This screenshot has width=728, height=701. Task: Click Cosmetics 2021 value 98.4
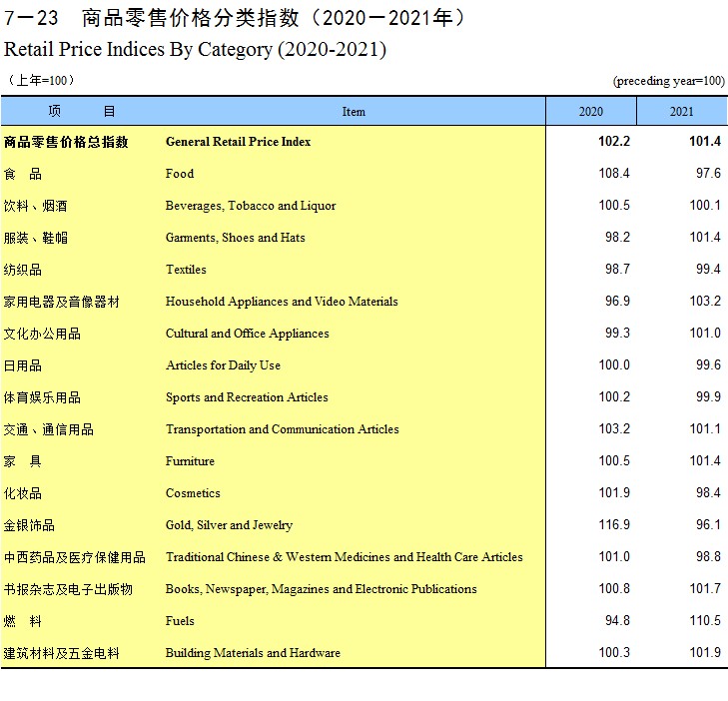(x=708, y=493)
